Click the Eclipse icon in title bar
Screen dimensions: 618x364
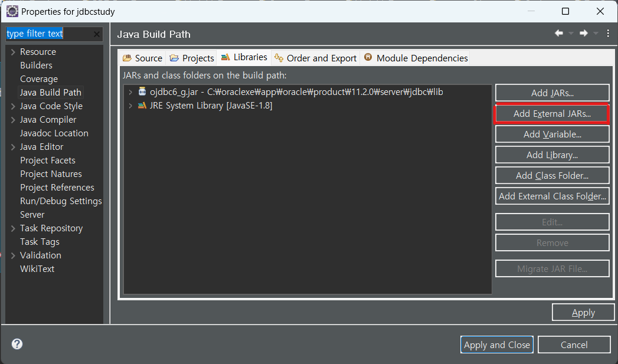(12, 11)
